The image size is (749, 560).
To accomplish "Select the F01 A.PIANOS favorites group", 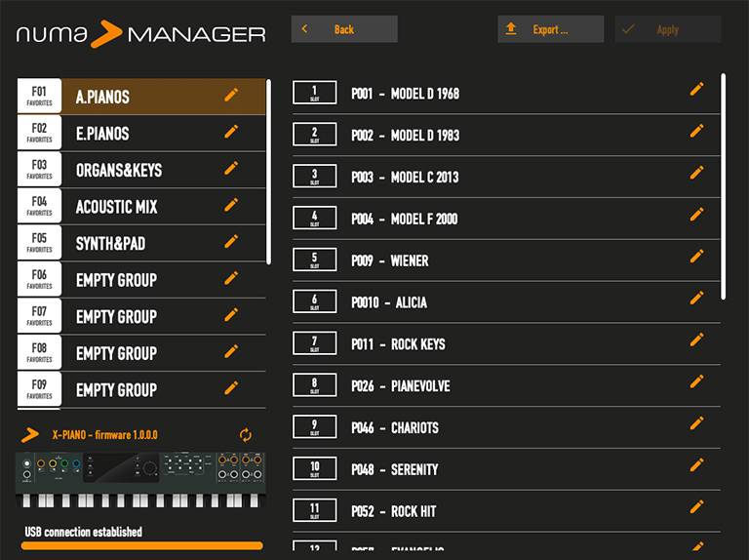I will pyautogui.click(x=141, y=97).
